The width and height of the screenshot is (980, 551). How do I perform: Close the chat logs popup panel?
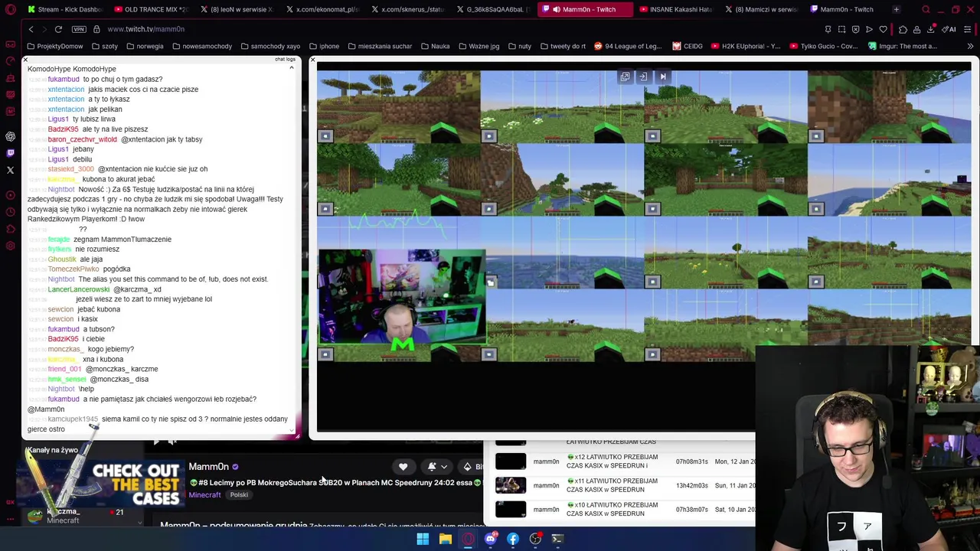pos(25,59)
